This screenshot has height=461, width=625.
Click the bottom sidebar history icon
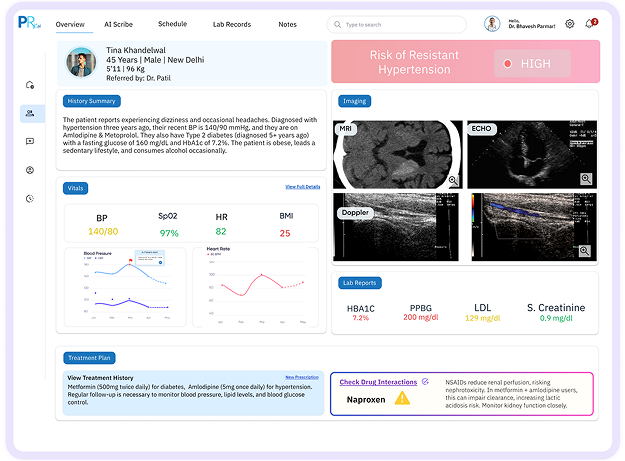[30, 198]
